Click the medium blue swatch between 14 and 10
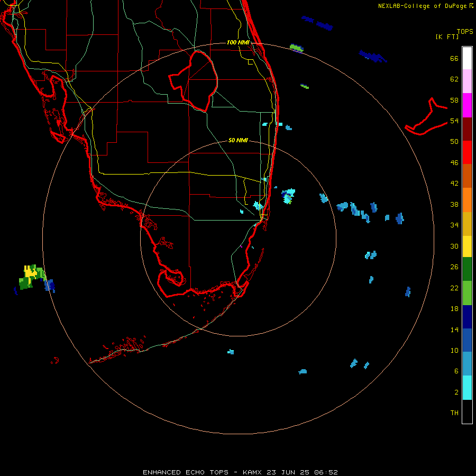The width and height of the screenshot is (476, 476). (x=467, y=340)
